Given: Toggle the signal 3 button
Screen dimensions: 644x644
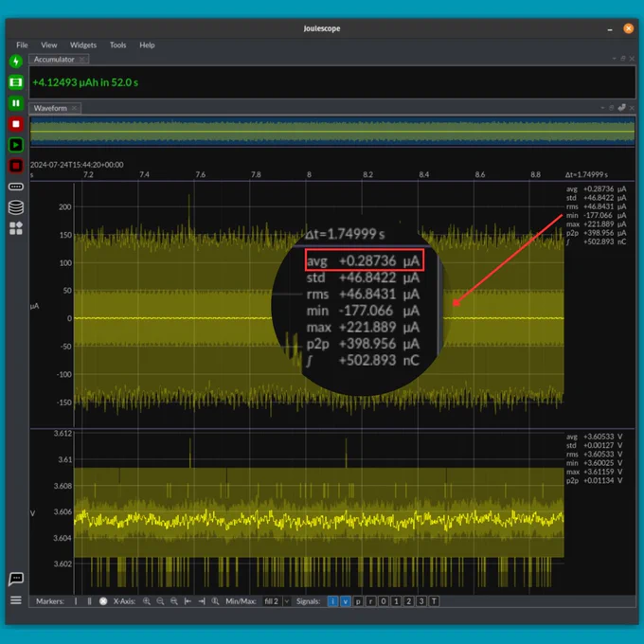Looking at the screenshot, I should [x=421, y=601].
